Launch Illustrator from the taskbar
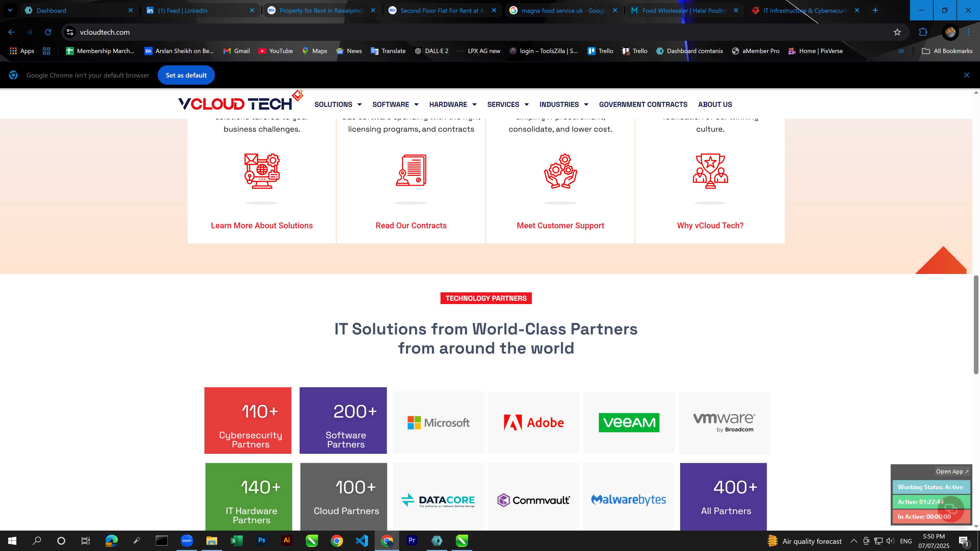 286,541
